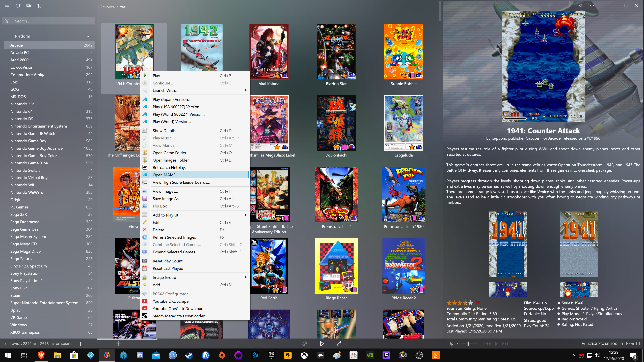Click the sidebar list icon beside Platform
The image size is (644, 362).
pyautogui.click(x=7, y=36)
